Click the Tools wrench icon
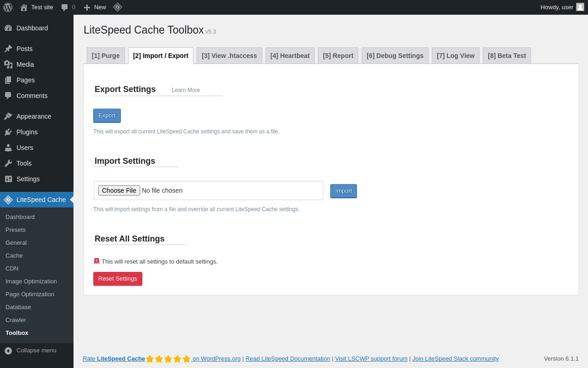 tap(8, 163)
